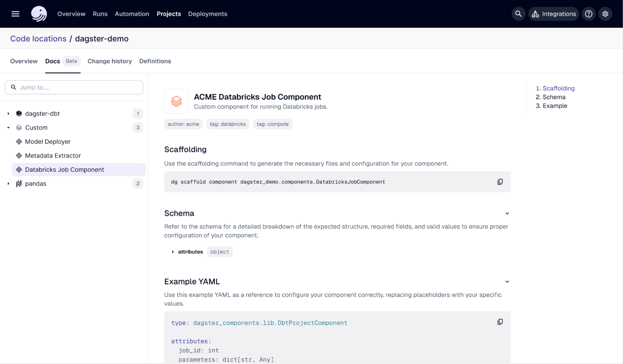Open settings gear in top bar

(x=605, y=14)
